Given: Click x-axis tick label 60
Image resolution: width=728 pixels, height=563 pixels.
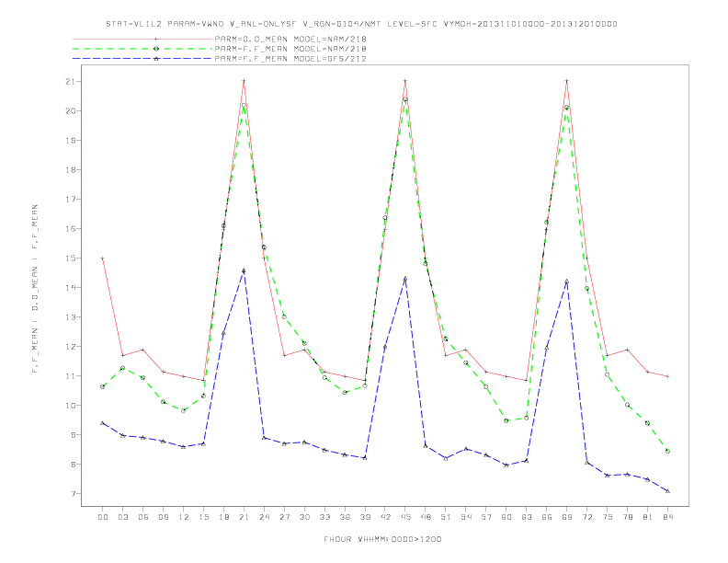Looking at the screenshot, I should point(506,517).
